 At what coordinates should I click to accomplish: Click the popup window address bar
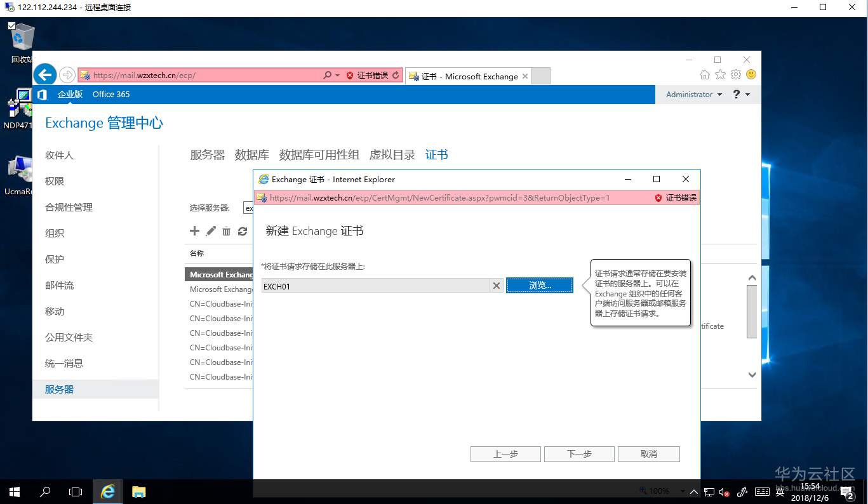click(444, 197)
